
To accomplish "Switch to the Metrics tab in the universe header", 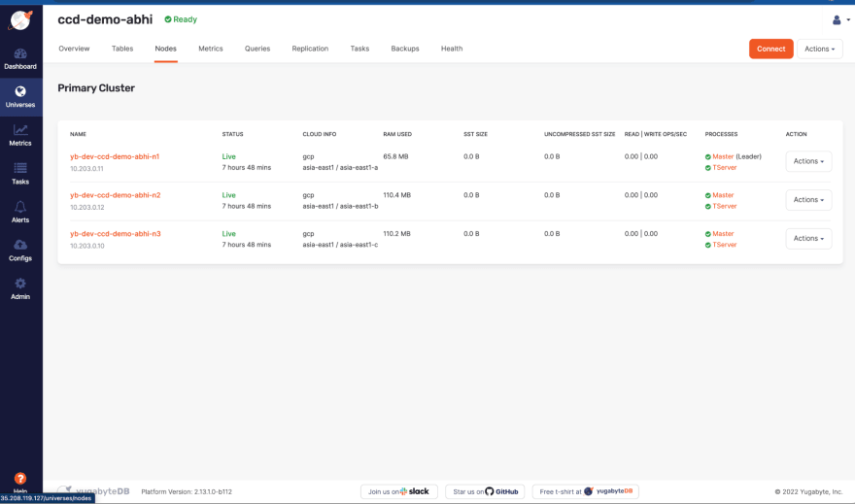I will 211,49.
